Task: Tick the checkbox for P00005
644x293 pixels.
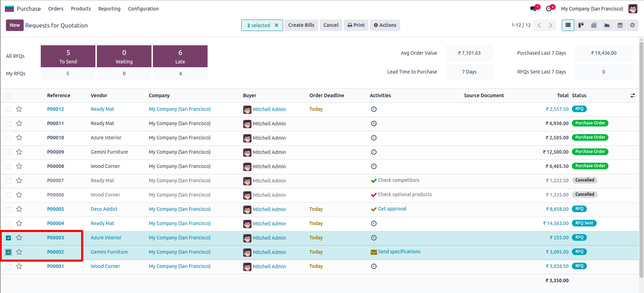Action: (8, 209)
